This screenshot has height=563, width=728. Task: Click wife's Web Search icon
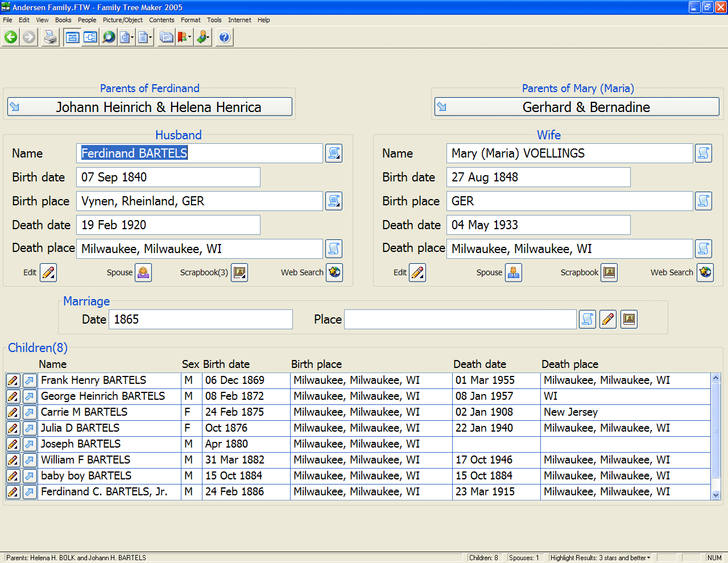[705, 273]
